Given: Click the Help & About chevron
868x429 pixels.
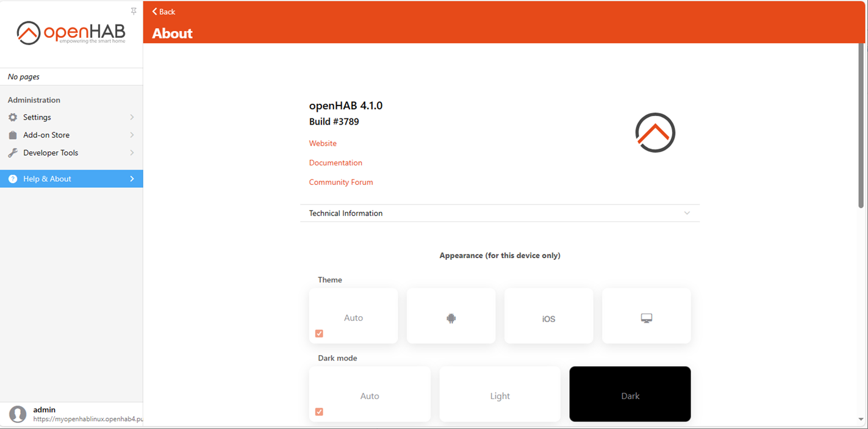Looking at the screenshot, I should (x=132, y=179).
